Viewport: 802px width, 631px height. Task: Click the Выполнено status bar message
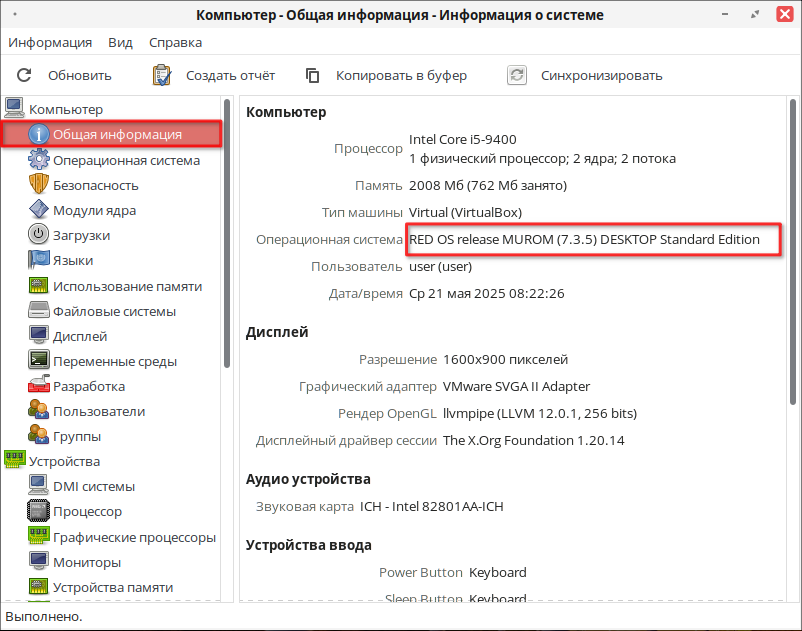44,617
